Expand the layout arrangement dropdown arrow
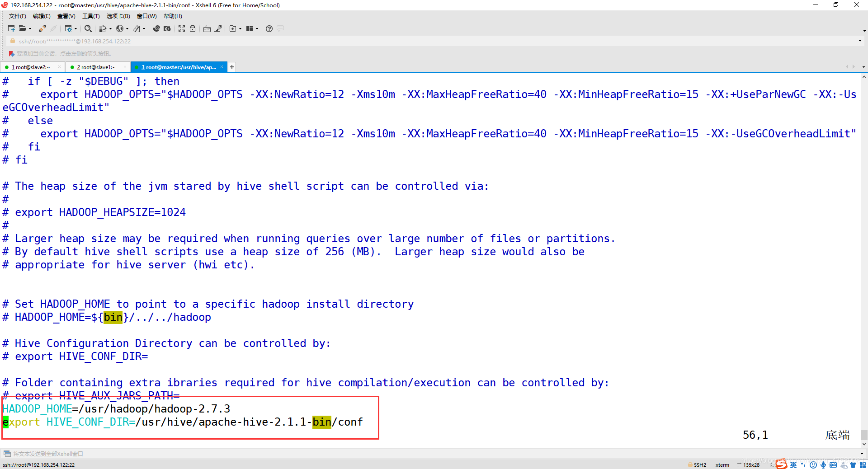 pos(257,28)
